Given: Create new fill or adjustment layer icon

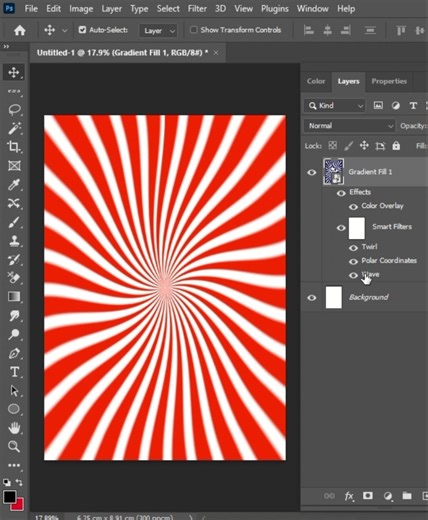Looking at the screenshot, I should pyautogui.click(x=388, y=496).
